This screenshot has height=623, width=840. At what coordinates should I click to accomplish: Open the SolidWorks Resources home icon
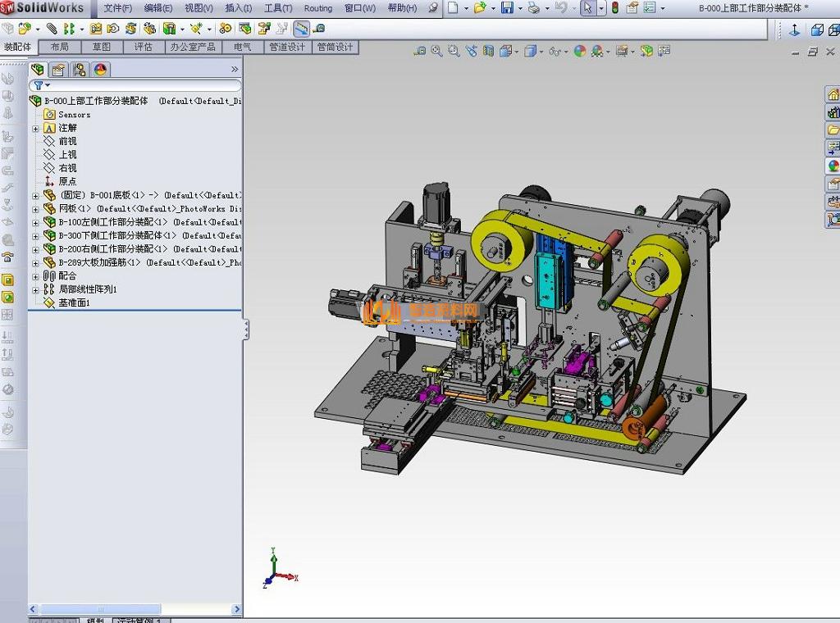click(833, 94)
